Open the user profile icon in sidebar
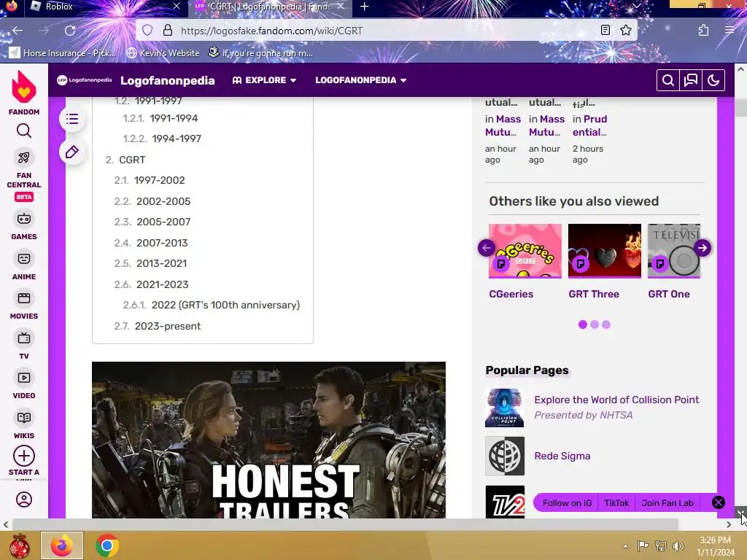Screen dimensions: 747x560 click(24, 499)
